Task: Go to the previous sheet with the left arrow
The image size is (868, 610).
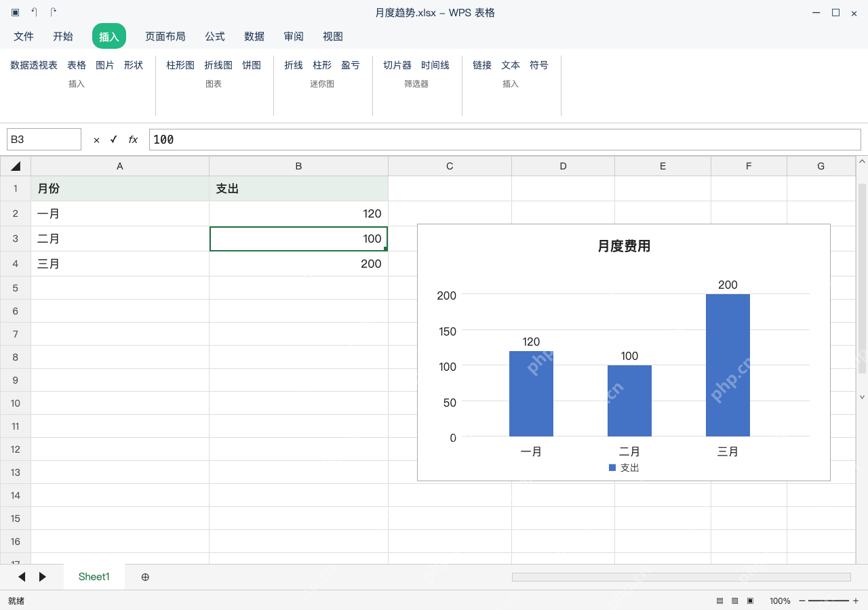Action: [22, 577]
